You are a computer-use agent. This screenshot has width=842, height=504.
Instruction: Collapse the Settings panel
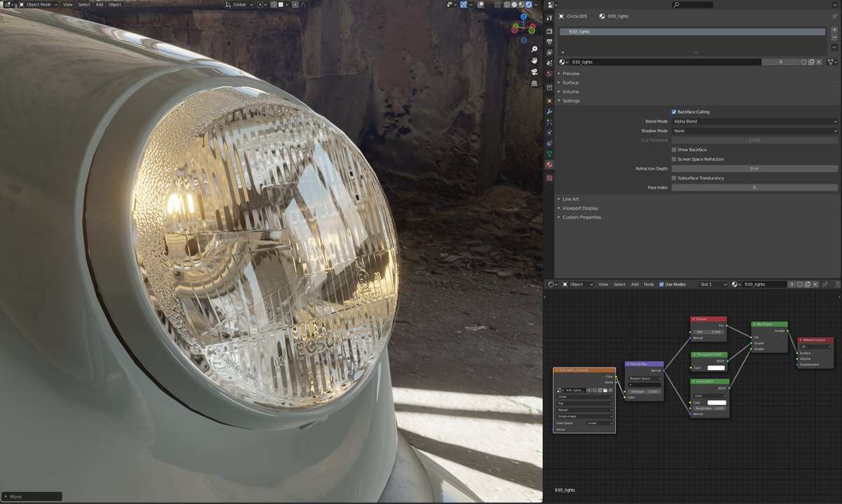[570, 101]
